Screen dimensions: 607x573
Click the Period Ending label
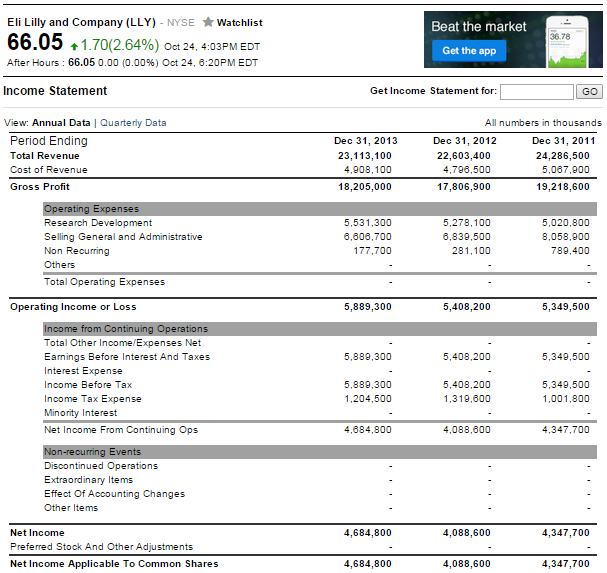pos(49,141)
